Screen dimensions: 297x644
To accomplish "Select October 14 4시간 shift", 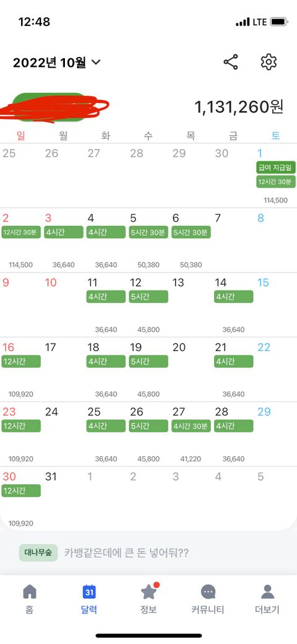I will click(233, 297).
